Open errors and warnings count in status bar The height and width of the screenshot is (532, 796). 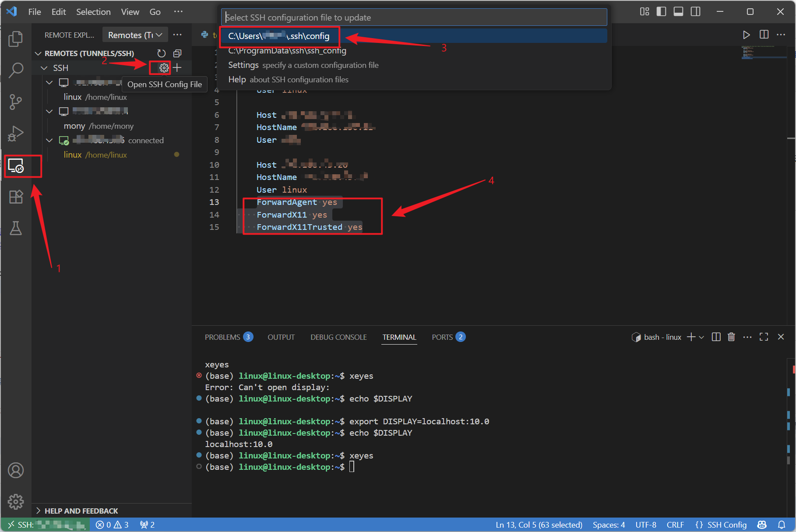112,525
